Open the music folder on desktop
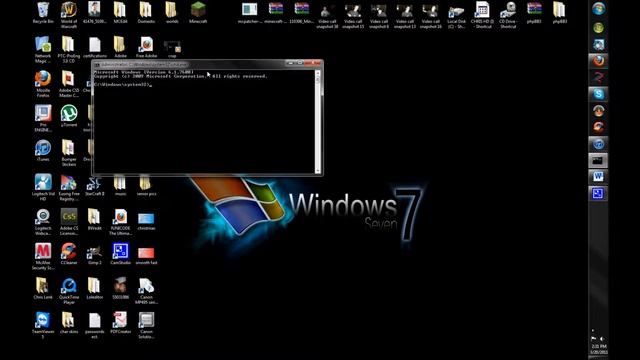This screenshot has height=360, width=640. coord(120,184)
